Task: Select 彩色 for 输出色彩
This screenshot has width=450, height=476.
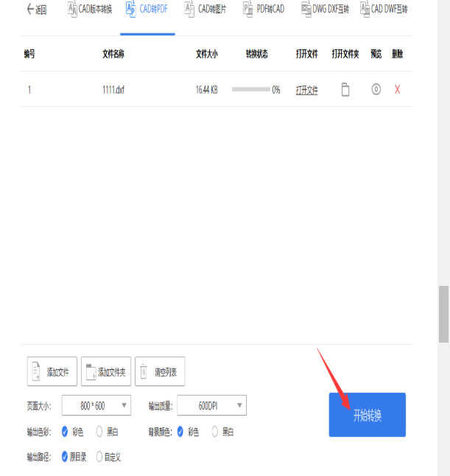Action: (65, 431)
